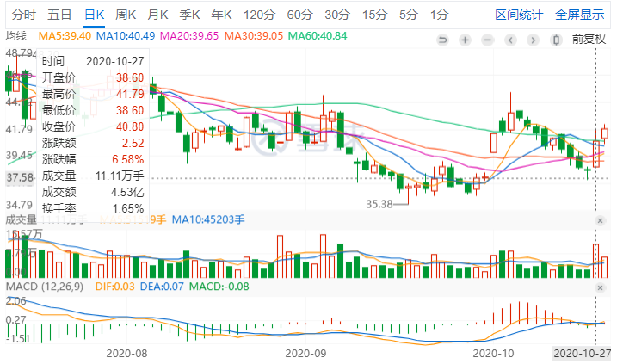
Task: Select the 月K monthly chart tab
Action: pyautogui.click(x=157, y=15)
